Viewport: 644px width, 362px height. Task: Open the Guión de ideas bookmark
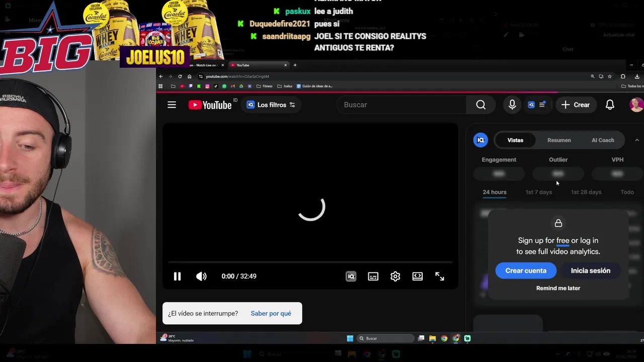(x=314, y=86)
